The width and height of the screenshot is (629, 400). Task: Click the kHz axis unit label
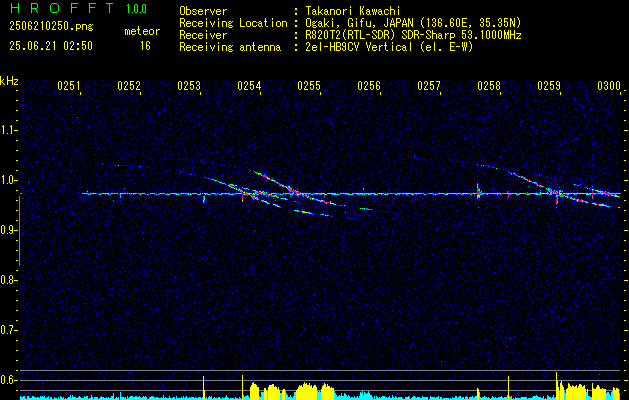coord(9,81)
